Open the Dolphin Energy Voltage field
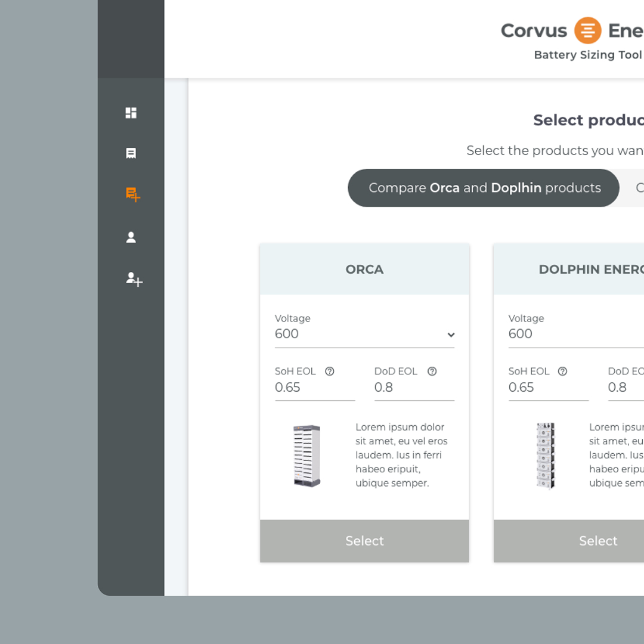The width and height of the screenshot is (644, 644). click(576, 333)
